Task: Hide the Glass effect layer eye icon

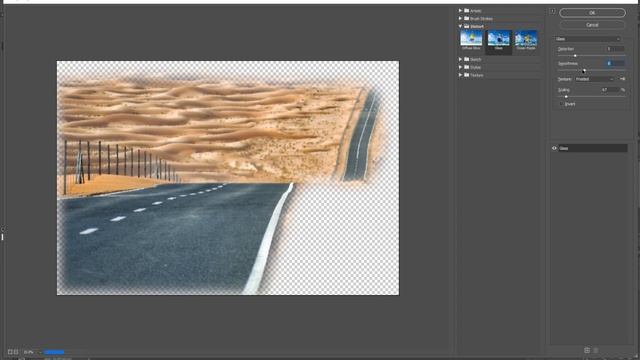Action: click(554, 148)
